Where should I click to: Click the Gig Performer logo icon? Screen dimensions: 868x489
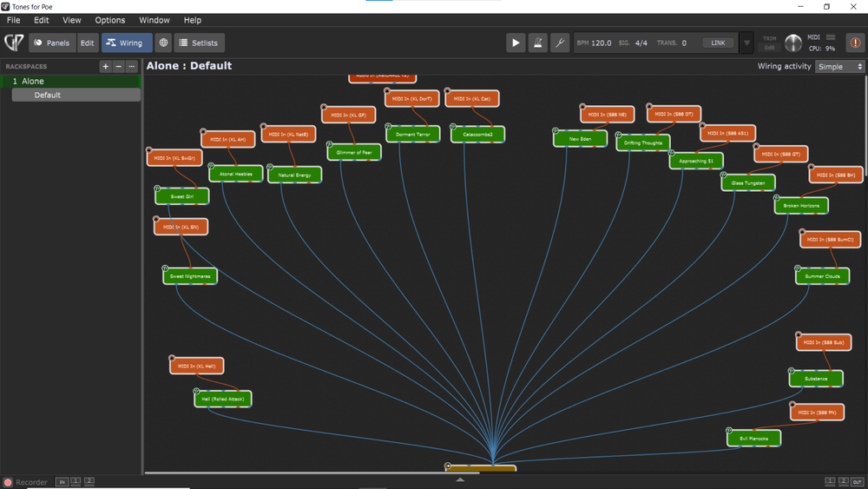[14, 43]
